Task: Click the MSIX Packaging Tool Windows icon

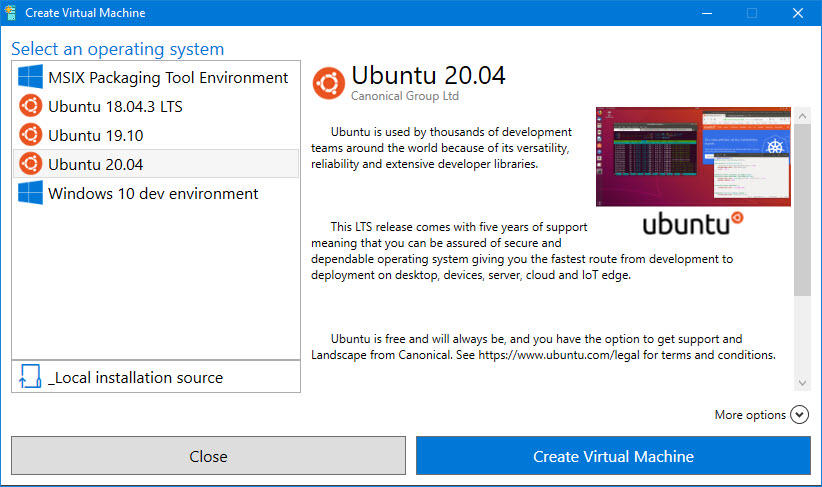Action: [30, 77]
